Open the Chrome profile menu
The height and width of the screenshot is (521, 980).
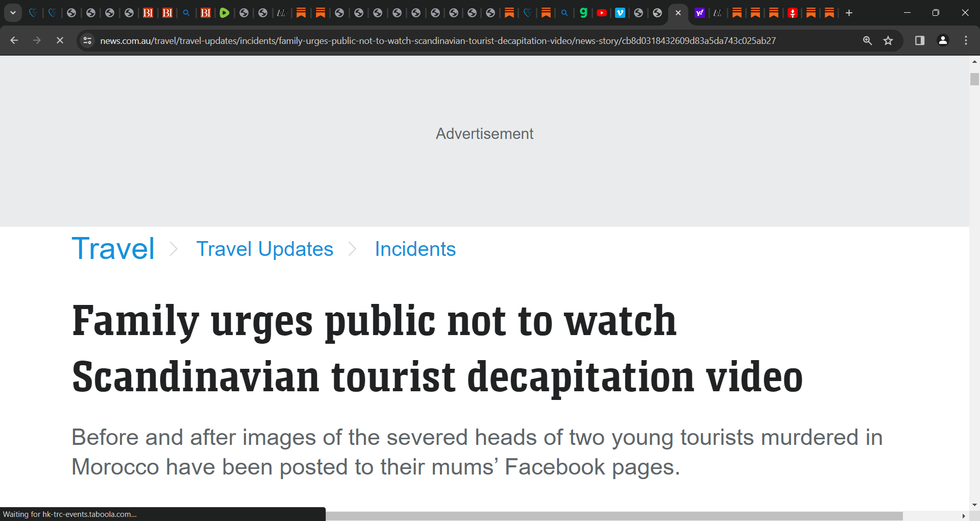coord(943,40)
